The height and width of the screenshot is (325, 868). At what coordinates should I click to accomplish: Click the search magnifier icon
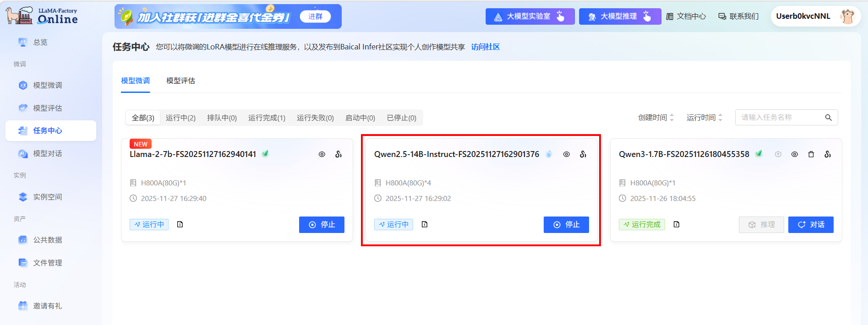[x=828, y=118]
